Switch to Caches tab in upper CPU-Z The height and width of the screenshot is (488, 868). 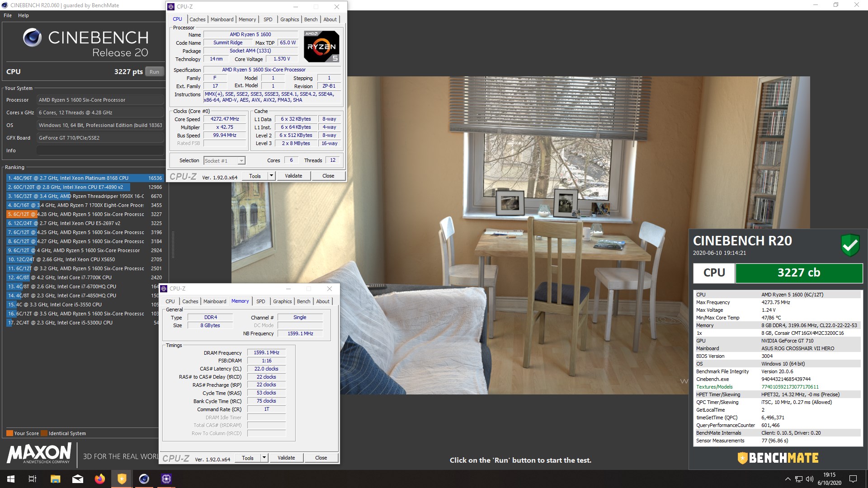(198, 19)
